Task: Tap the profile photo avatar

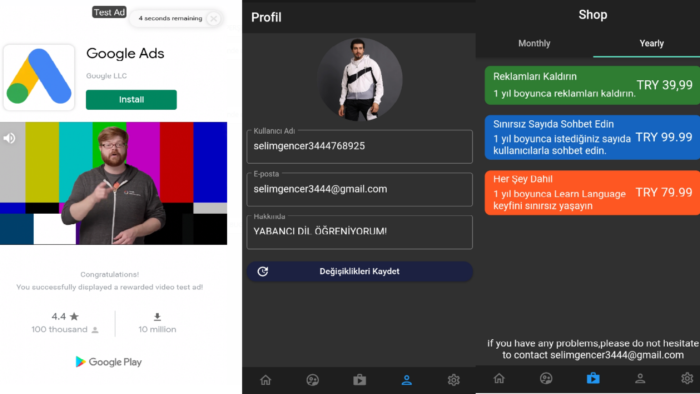Action: pos(359,79)
